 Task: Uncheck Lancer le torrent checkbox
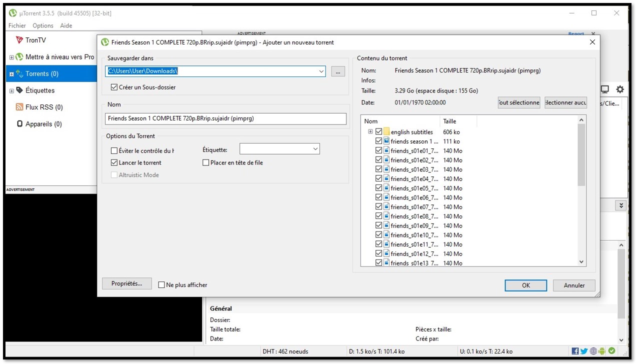114,162
